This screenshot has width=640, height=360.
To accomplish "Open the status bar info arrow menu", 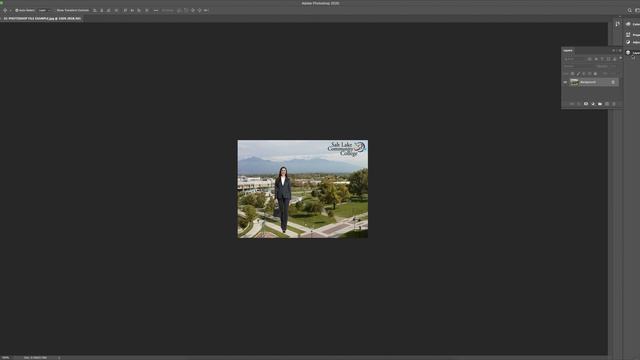I will click(59, 358).
